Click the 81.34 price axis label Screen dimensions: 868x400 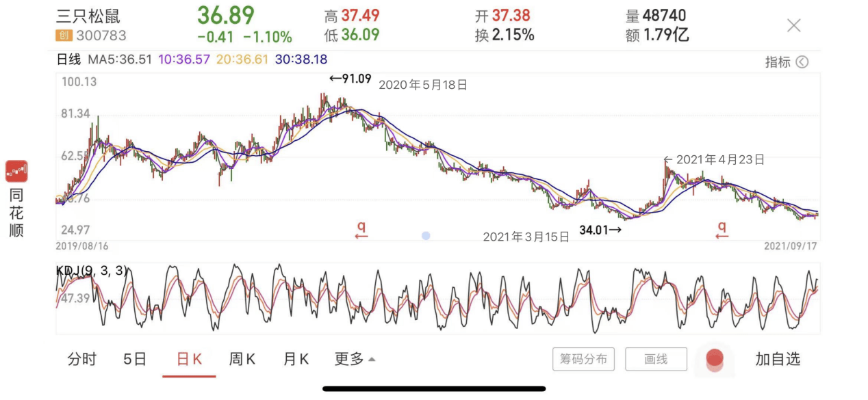coord(75,114)
